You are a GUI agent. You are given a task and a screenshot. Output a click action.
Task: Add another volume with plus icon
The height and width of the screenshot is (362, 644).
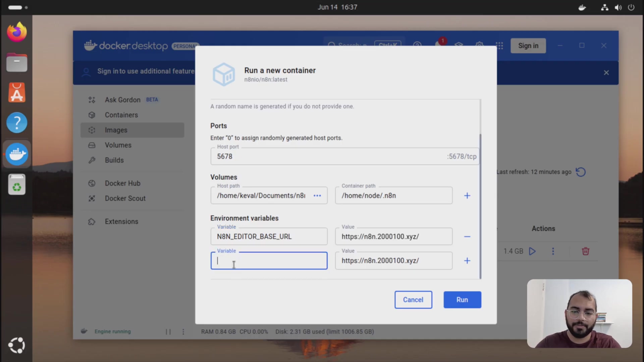[467, 195]
